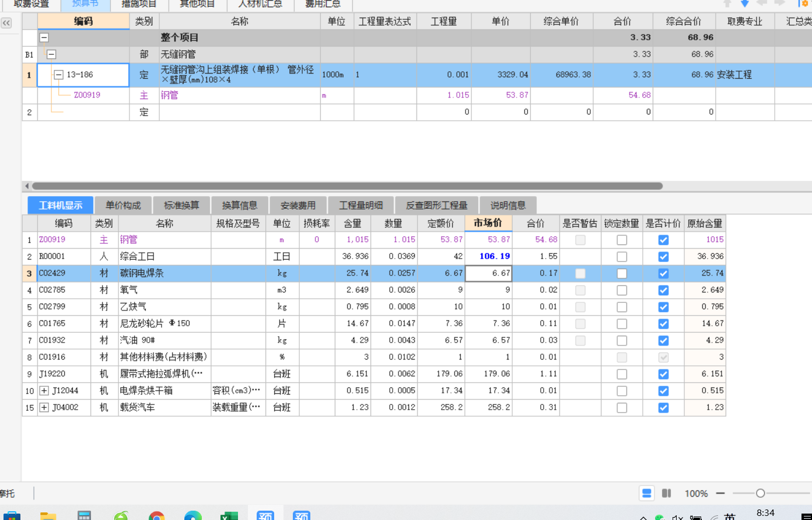The width and height of the screenshot is (812, 520).
Task: Click the 市场价 edit cell showing 6.67
Action: [x=488, y=273]
